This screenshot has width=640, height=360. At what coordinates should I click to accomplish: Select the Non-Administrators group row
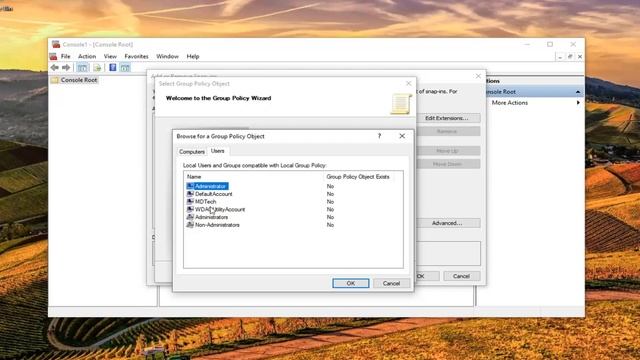pos(293,225)
